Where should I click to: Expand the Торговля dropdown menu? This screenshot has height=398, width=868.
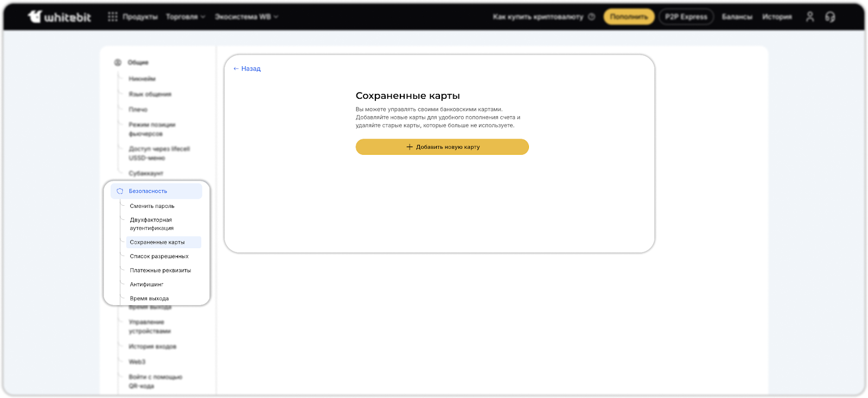[x=186, y=17]
